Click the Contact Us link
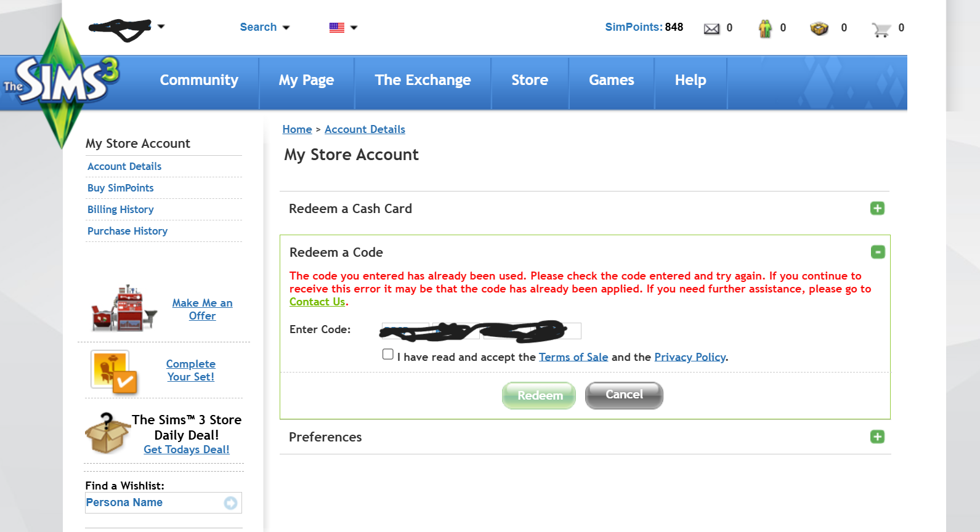The image size is (980, 532). point(317,302)
